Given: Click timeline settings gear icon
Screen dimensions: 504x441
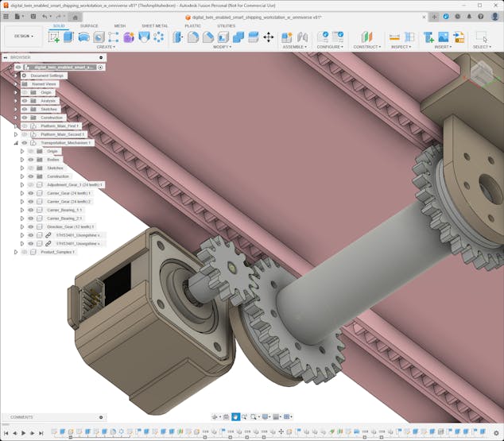Looking at the screenshot, I should point(496,433).
